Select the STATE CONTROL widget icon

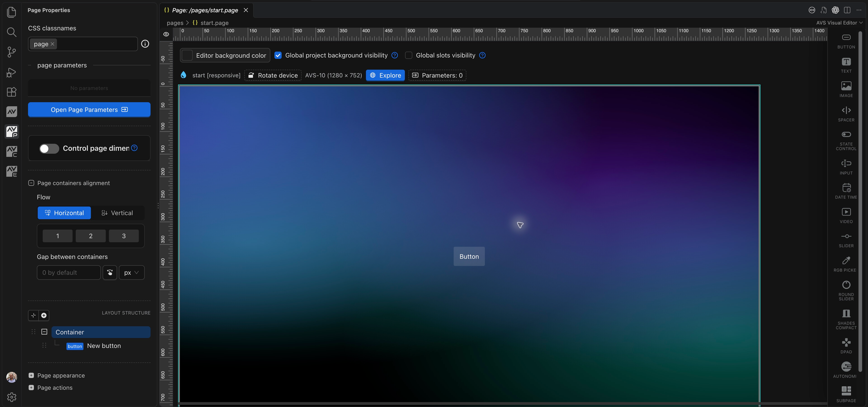(846, 135)
